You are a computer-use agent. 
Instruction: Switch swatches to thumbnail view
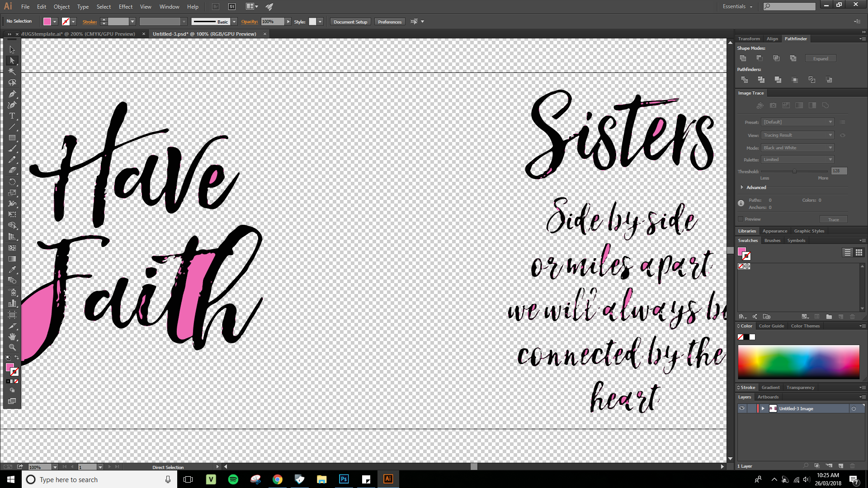(x=859, y=252)
